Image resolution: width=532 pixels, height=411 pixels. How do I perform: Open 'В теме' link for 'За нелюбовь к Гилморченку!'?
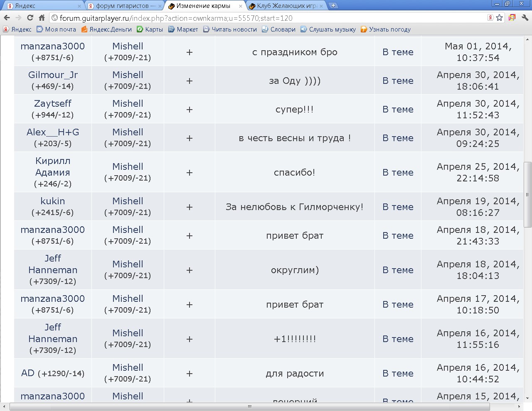[398, 207]
